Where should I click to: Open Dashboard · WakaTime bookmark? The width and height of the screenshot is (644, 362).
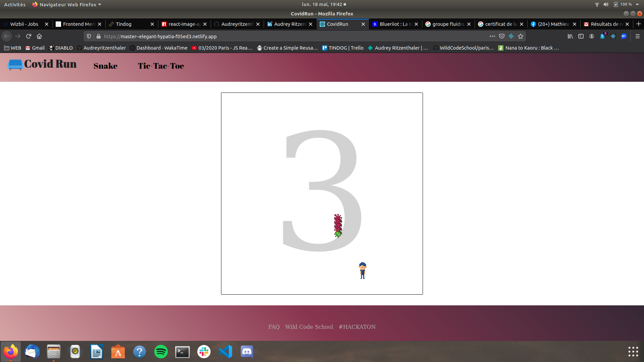pos(159,48)
